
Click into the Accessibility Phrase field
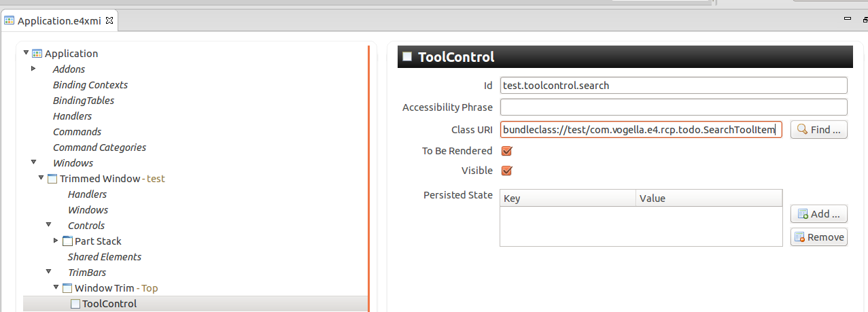674,107
